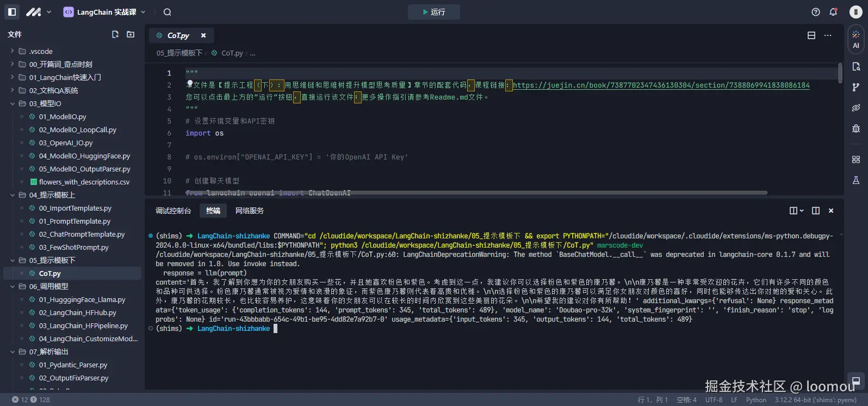Open the extensions grid icon in right sidebar

point(856,159)
